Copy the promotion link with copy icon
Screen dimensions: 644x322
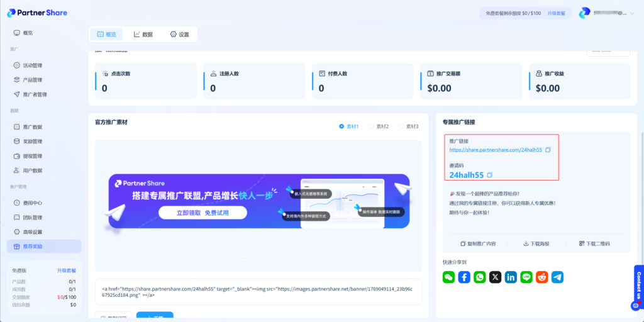pos(548,150)
